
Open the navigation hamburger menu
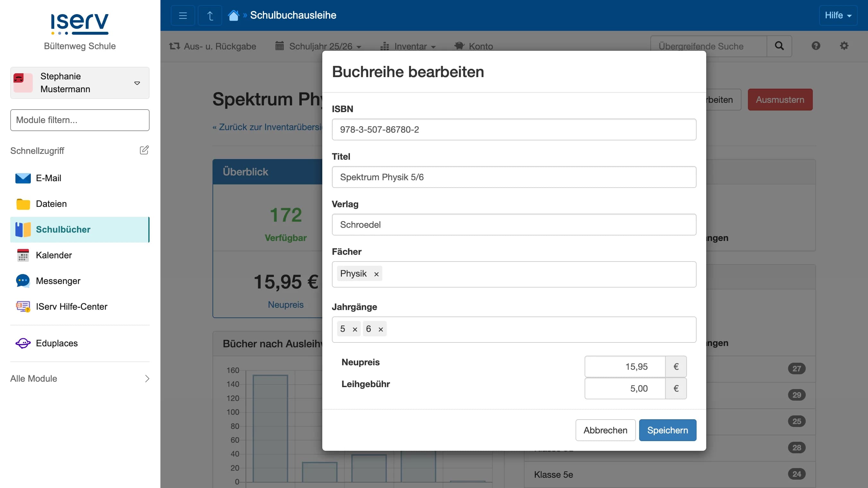183,15
